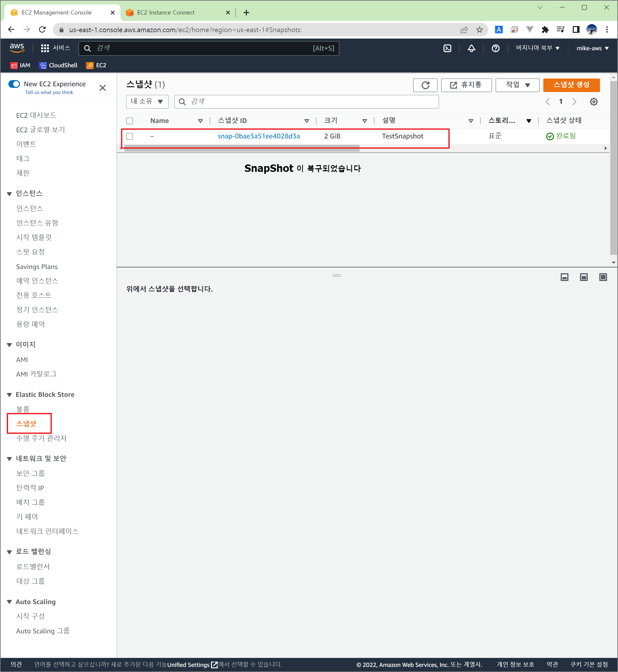Collapse the Elastic Block Store section
The width and height of the screenshot is (618, 672).
pos(9,395)
